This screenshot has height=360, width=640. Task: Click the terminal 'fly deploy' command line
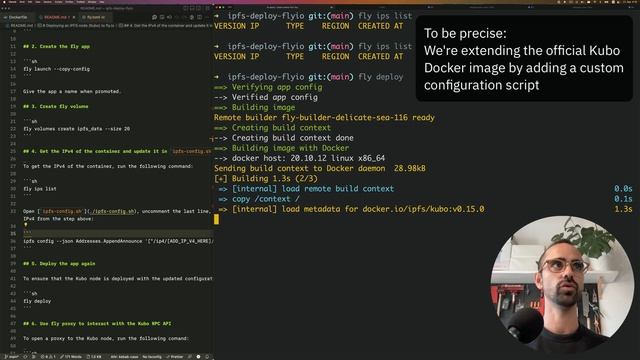point(309,77)
